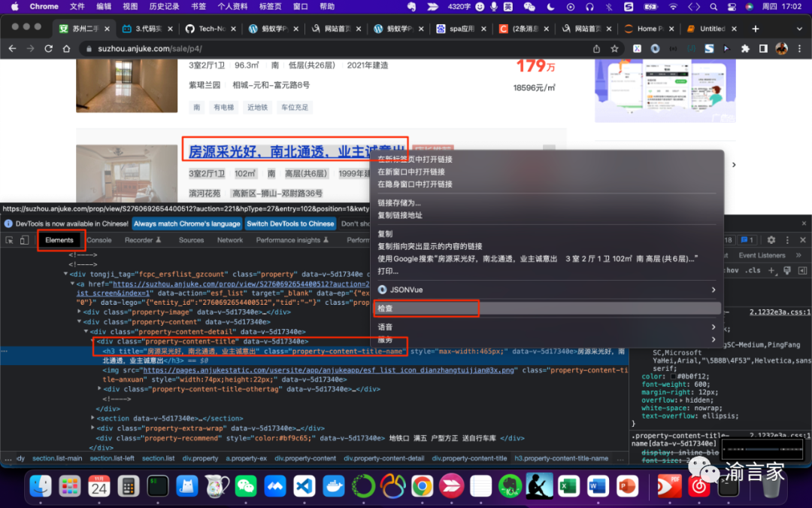Screen dimensions: 812x508
Task: Click the share page icon in address bar
Action: point(596,49)
